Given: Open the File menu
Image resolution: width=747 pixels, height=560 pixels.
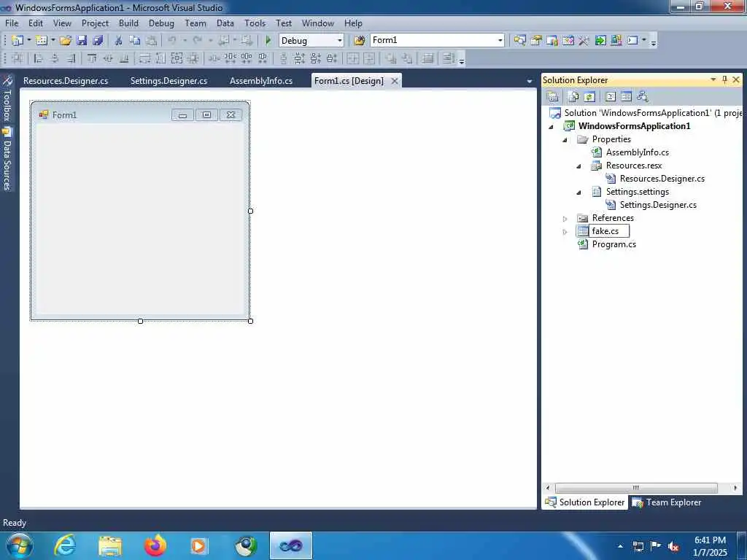Looking at the screenshot, I should point(12,23).
